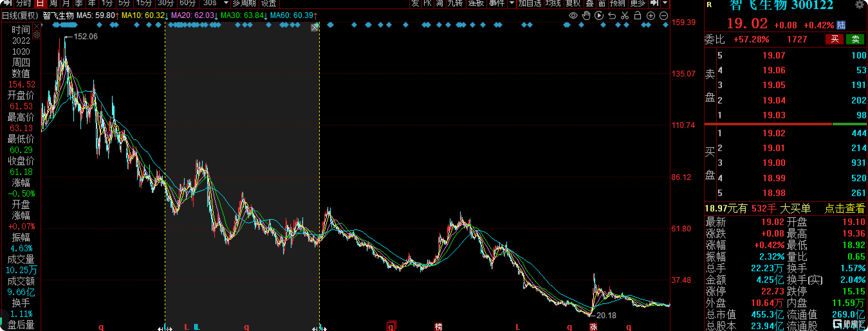Click the undo arrow icon
This screenshot has width=868, height=331.
[612, 15]
